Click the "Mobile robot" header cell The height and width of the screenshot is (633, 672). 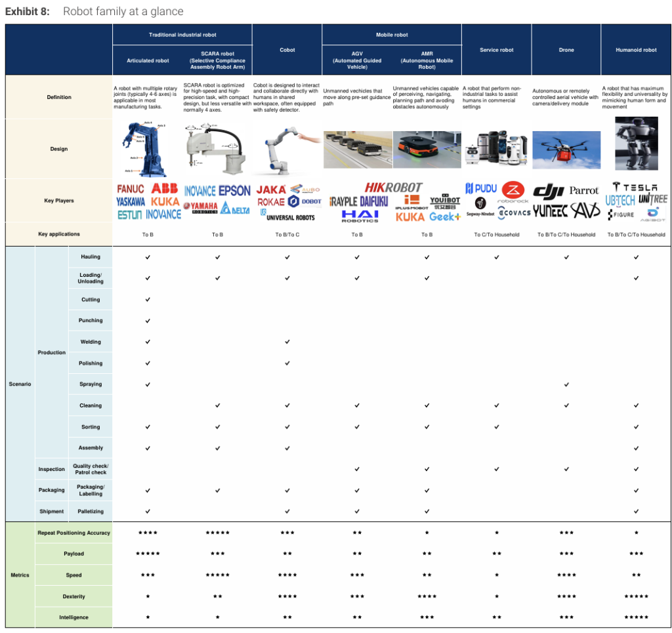coord(392,35)
